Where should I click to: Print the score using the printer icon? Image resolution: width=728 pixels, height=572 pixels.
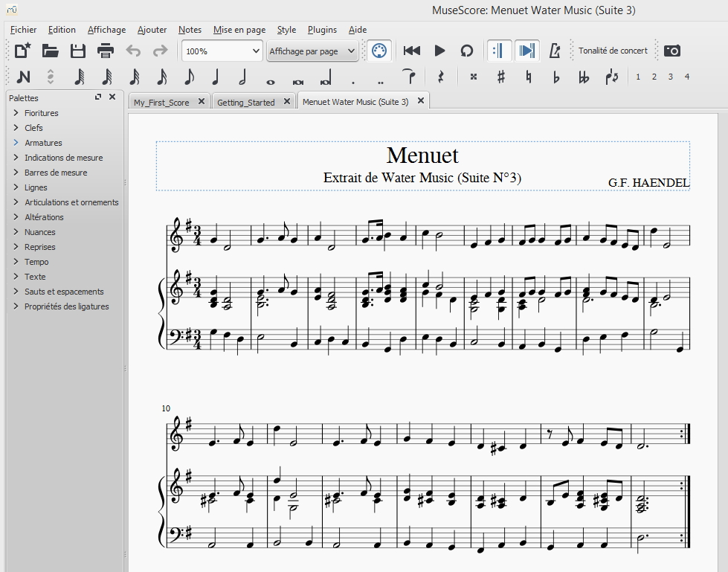[x=105, y=51]
